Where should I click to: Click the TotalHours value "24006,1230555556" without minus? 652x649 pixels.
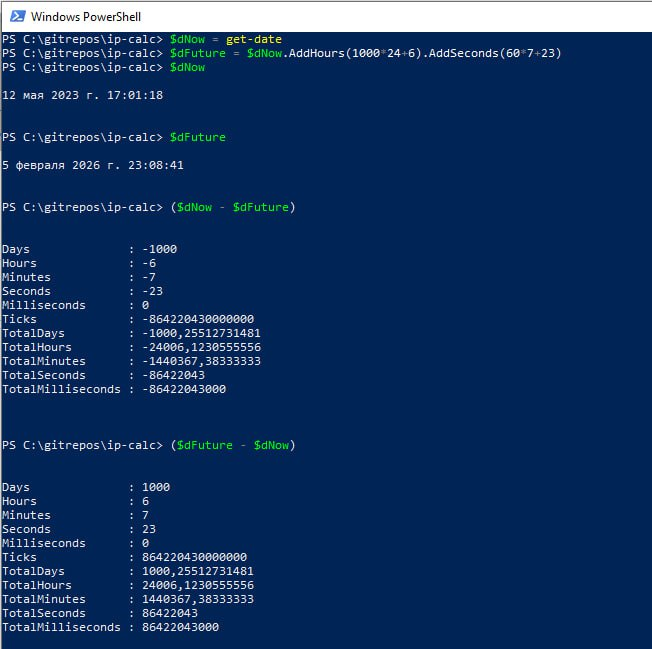198,585
